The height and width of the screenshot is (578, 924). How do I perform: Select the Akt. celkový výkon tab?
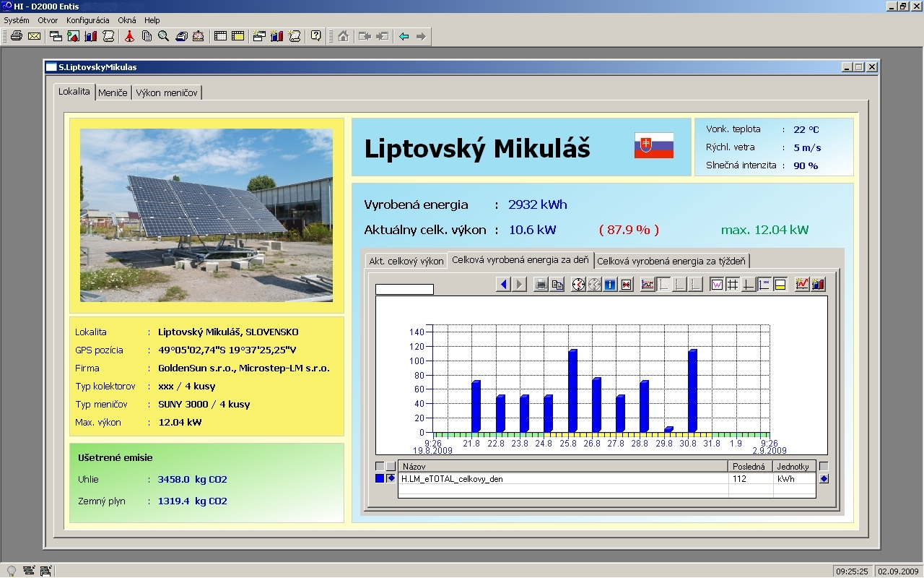pos(406,261)
